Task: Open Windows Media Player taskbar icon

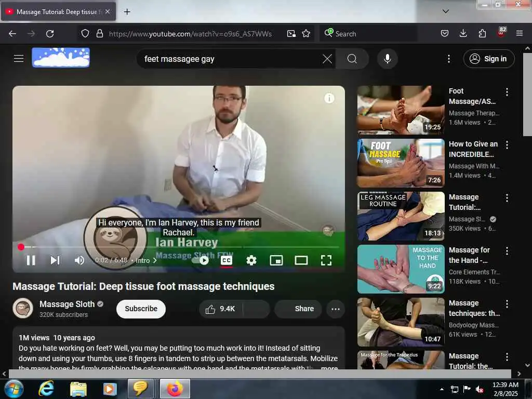Action: 110,389
